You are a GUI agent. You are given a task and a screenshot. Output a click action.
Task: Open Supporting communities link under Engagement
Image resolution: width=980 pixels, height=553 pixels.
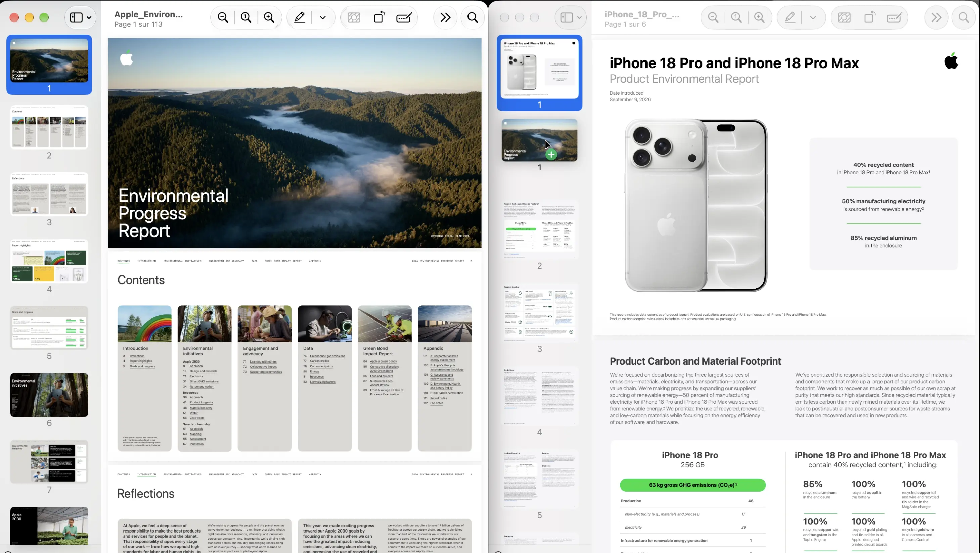[266, 372]
